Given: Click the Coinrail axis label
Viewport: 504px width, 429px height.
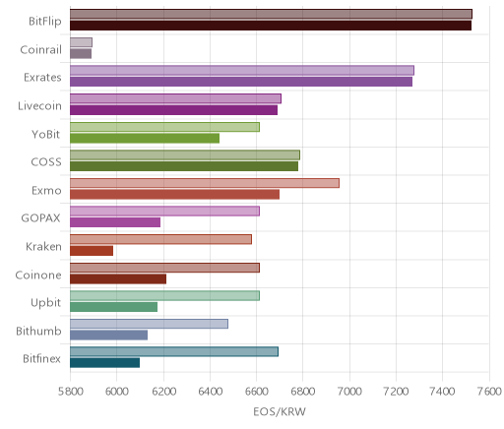Looking at the screenshot, I should tap(40, 50).
